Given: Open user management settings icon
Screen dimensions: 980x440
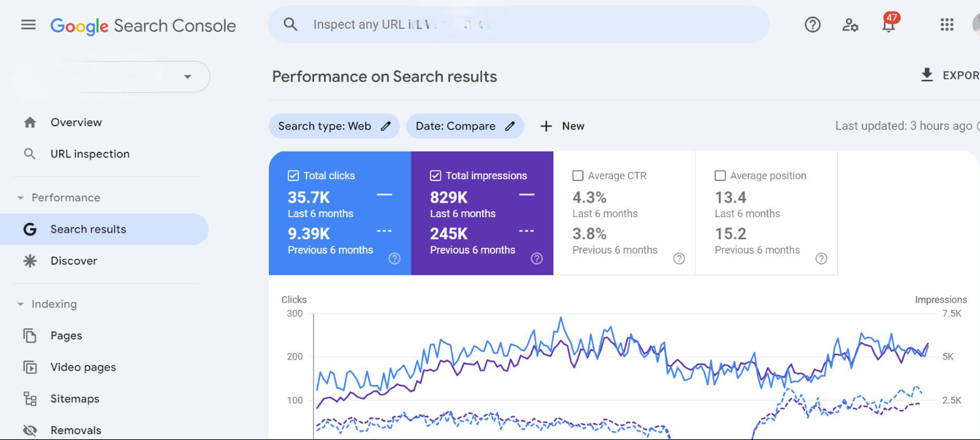Looking at the screenshot, I should click(x=850, y=25).
